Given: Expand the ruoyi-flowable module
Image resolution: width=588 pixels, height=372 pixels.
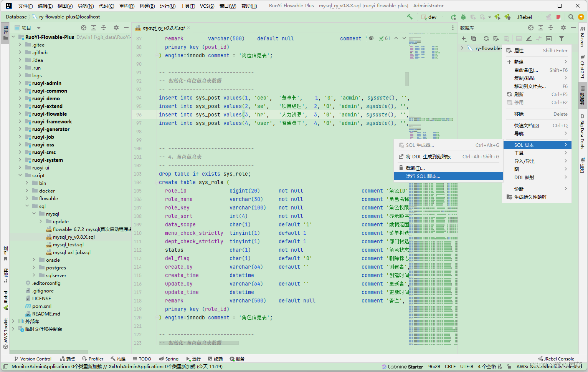Looking at the screenshot, I should pos(20,114).
